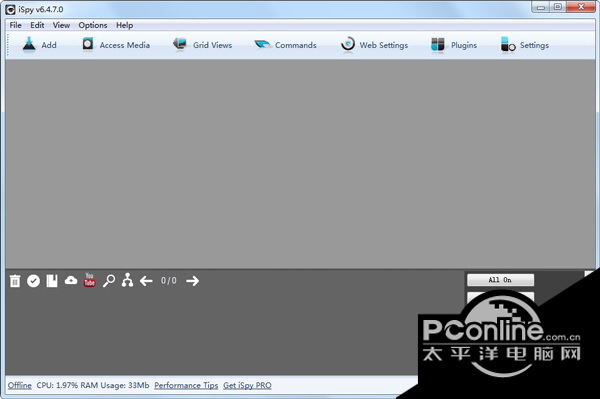Open the View menu
Image resolution: width=600 pixels, height=399 pixels.
click(x=61, y=25)
